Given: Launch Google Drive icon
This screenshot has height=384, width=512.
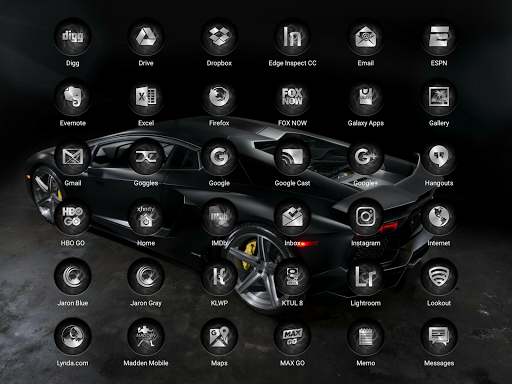Looking at the screenshot, I should point(146,37).
